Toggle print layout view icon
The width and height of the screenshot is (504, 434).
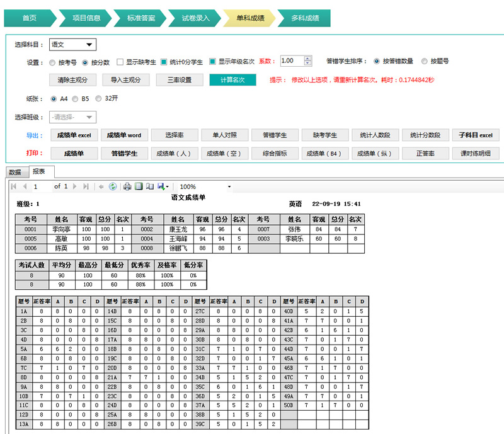139,186
